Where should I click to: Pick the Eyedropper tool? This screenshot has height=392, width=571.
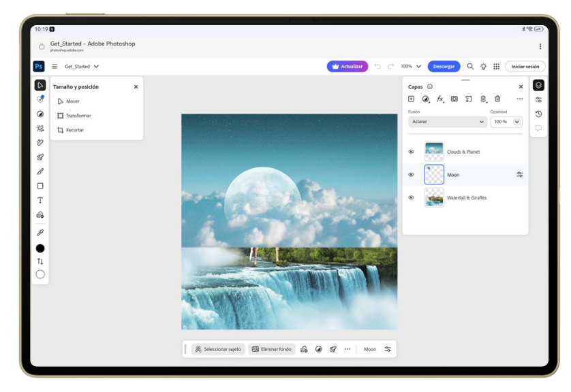[x=40, y=233]
